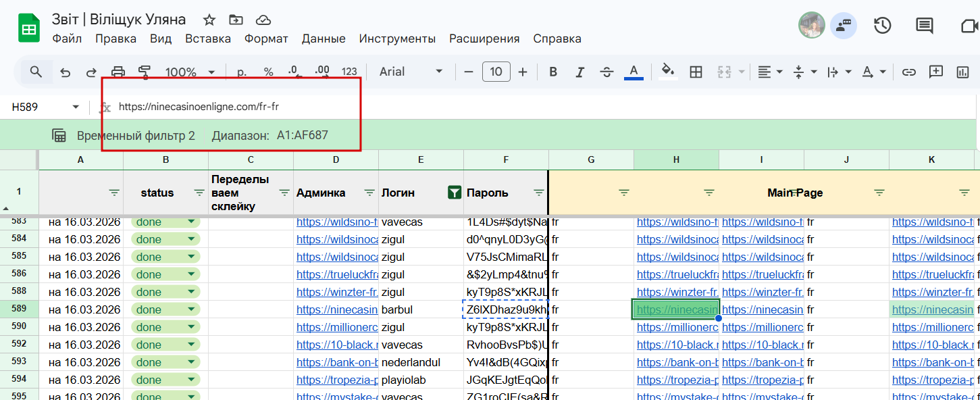Click the move to folder icon
Image resolution: width=980 pixels, height=400 pixels.
click(236, 20)
